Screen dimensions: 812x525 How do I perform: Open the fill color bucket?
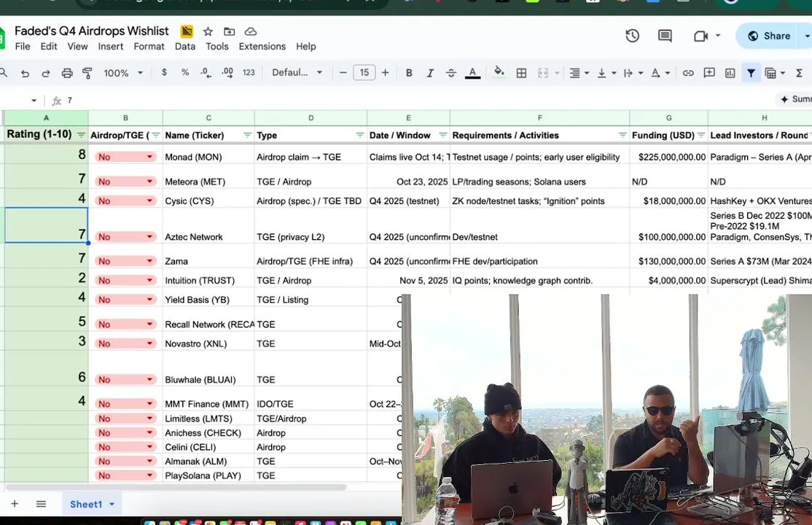pyautogui.click(x=499, y=72)
